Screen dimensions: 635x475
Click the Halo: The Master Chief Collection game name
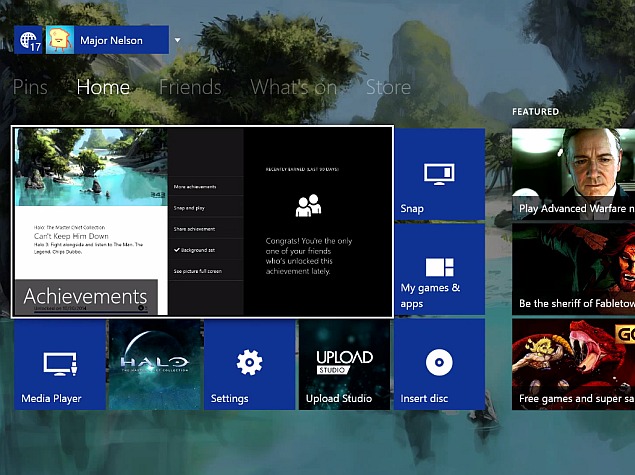click(69, 227)
